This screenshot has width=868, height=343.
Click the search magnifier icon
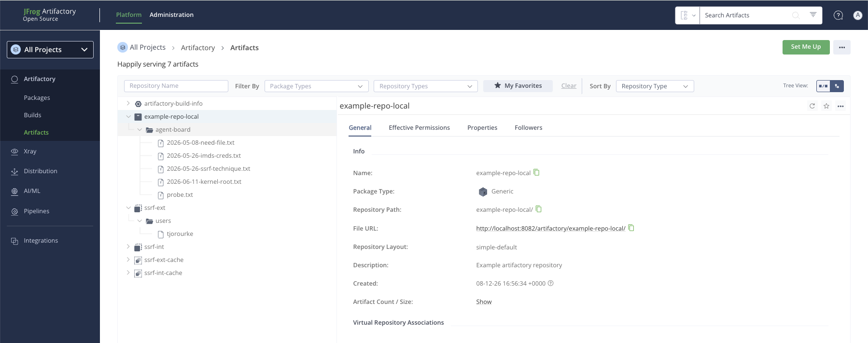click(796, 15)
